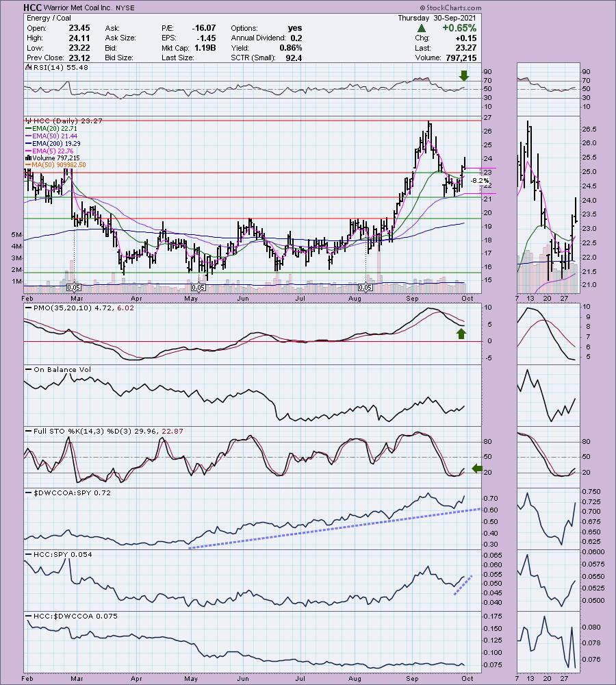Select the Open value 23.45
The width and height of the screenshot is (616, 685).
pos(79,28)
